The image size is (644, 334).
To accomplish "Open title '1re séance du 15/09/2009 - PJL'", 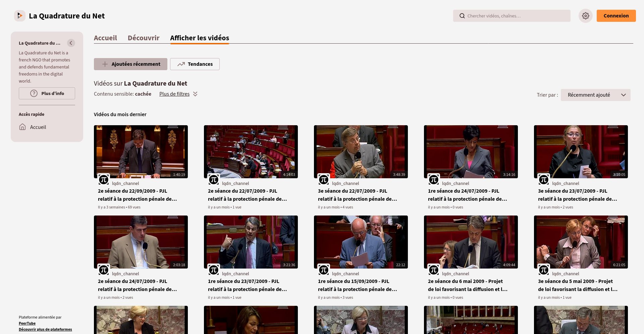I will (358, 285).
